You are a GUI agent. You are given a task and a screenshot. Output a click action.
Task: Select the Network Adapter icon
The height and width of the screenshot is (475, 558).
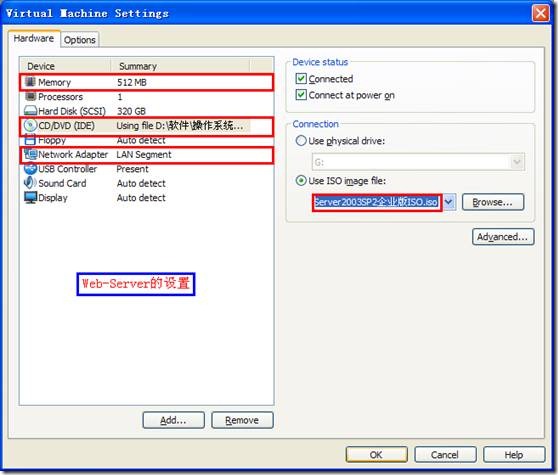[31, 154]
